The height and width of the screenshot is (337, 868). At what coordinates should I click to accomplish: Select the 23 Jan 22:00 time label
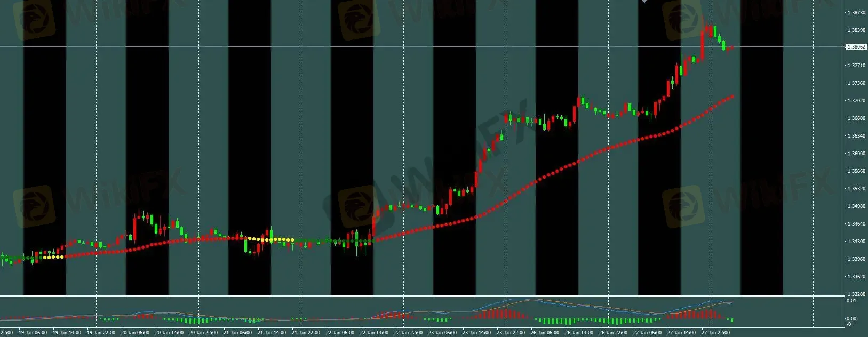[x=511, y=333]
